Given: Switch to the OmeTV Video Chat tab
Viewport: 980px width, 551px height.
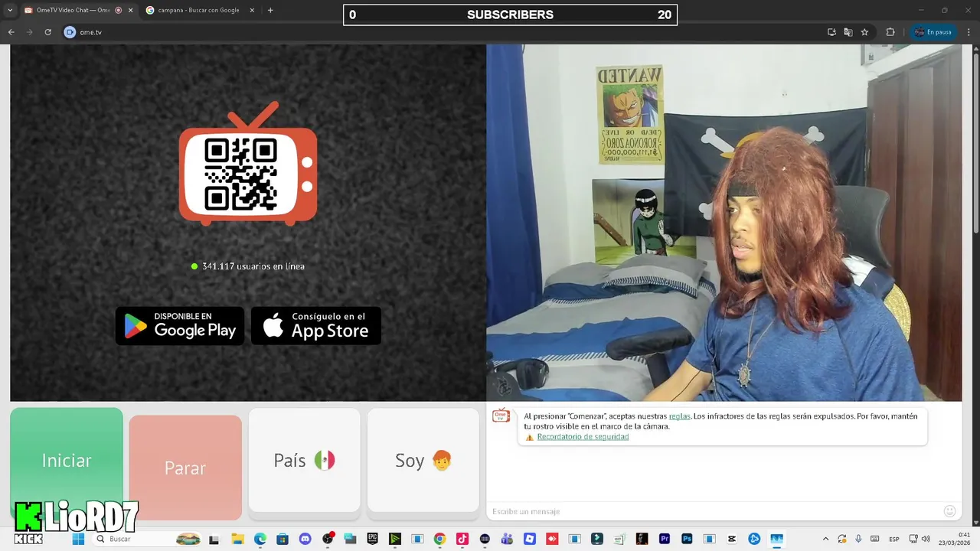Looking at the screenshot, I should tap(73, 10).
